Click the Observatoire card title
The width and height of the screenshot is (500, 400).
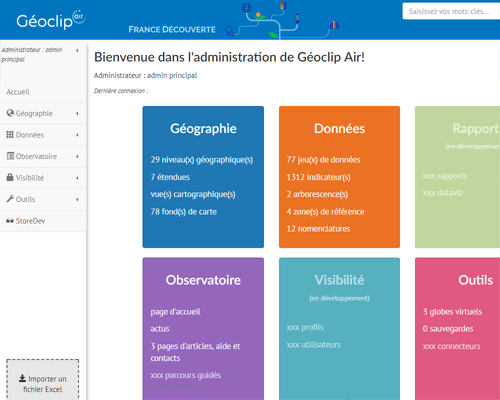[x=203, y=280]
